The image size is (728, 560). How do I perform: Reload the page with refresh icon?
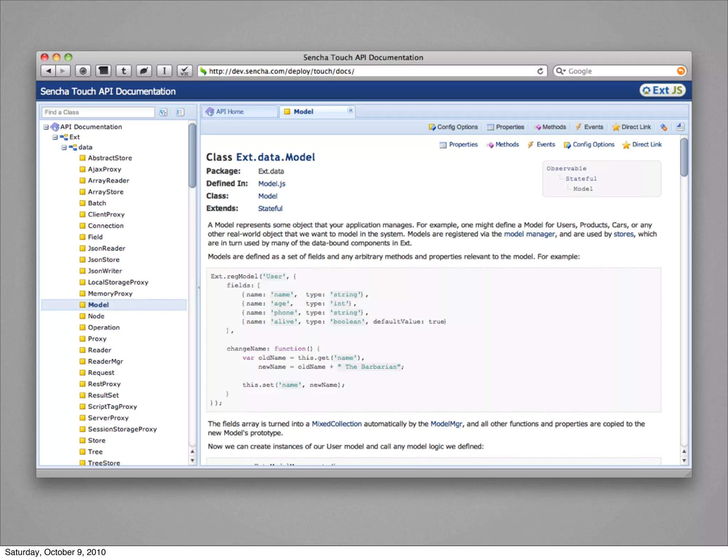540,71
